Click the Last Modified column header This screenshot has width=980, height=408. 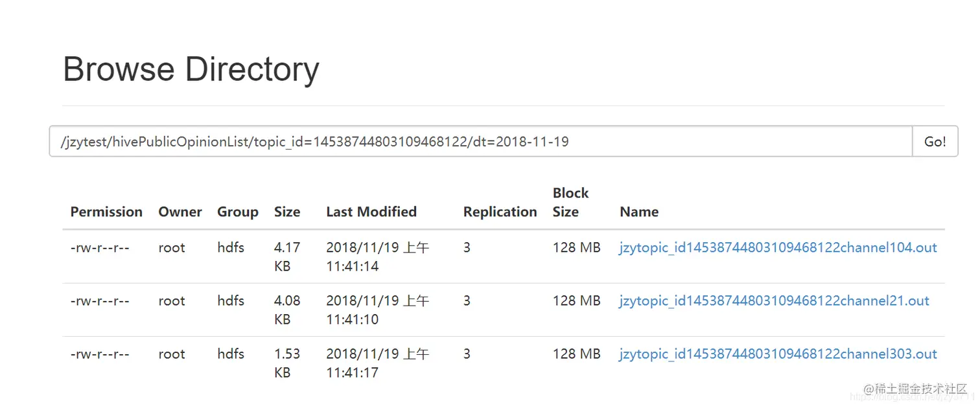pyautogui.click(x=371, y=212)
